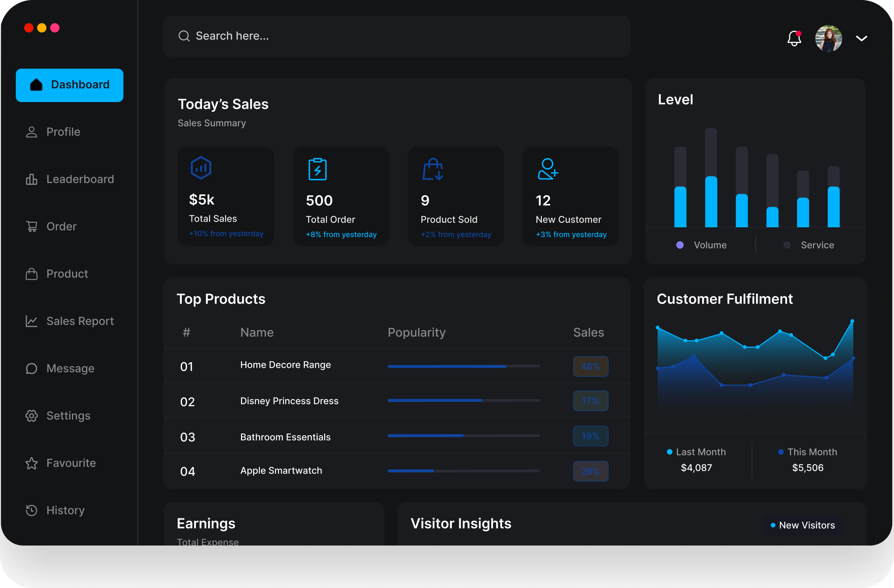Click the Order cart icon
Screen dimensions: 894x588
pyautogui.click(x=32, y=226)
